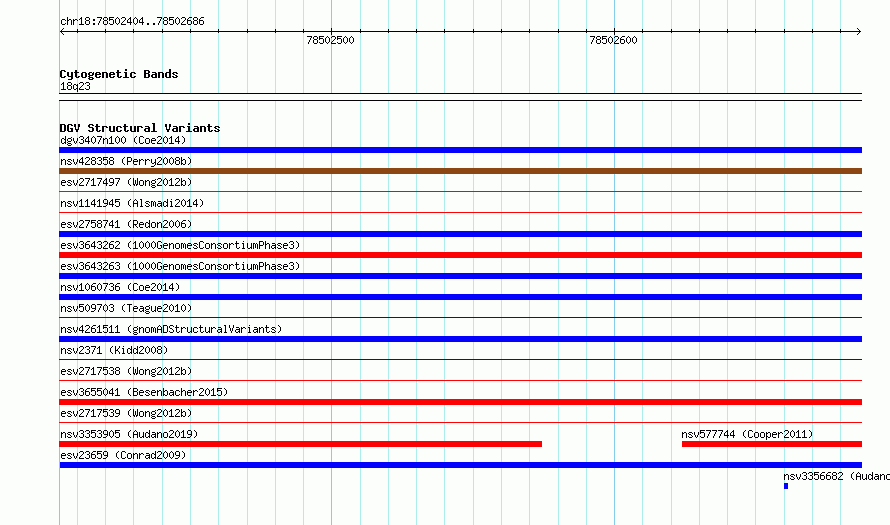Open esv23659 (Conrad2009) variant label
Image resolution: width=890 pixels, height=525 pixels.
click(123, 455)
